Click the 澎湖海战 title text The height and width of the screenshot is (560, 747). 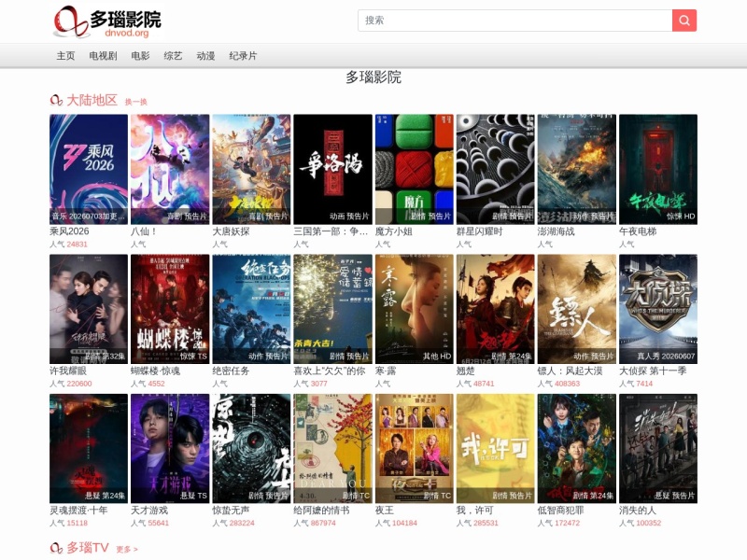point(557,231)
